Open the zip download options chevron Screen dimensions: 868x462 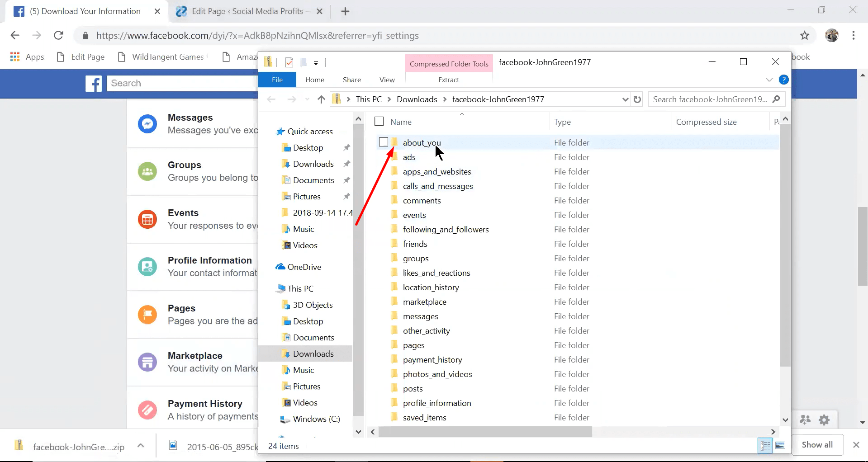pos(141,446)
